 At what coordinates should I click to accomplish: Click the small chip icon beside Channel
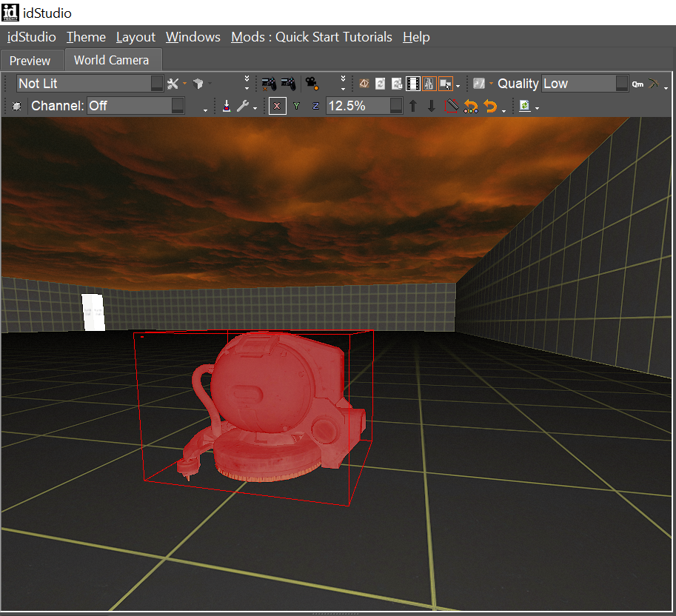point(17,106)
